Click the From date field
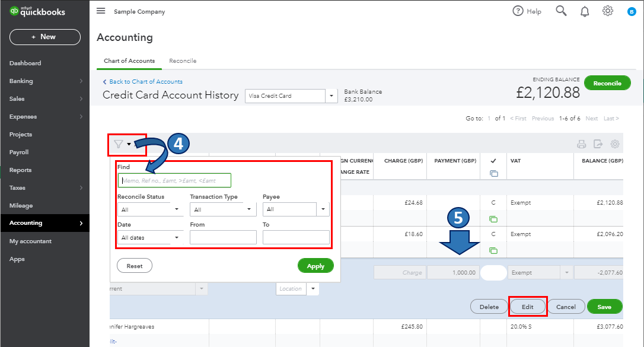This screenshot has height=347, width=644. (223, 237)
